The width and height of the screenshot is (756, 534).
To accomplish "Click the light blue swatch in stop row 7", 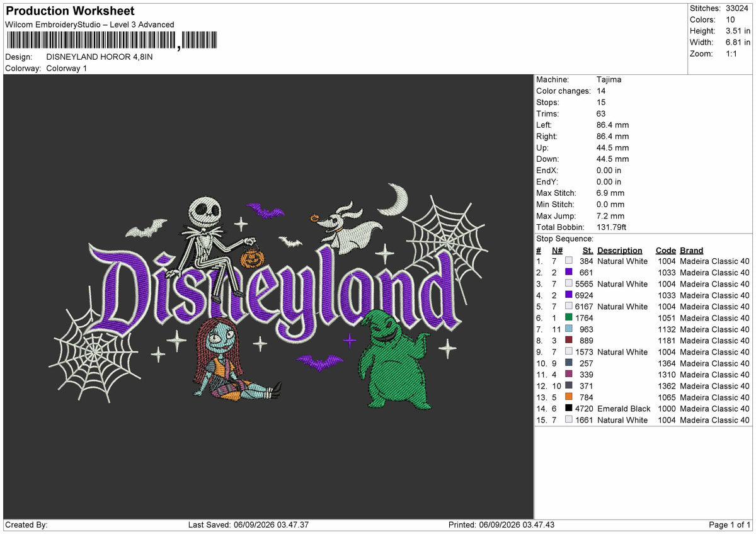I will [569, 329].
